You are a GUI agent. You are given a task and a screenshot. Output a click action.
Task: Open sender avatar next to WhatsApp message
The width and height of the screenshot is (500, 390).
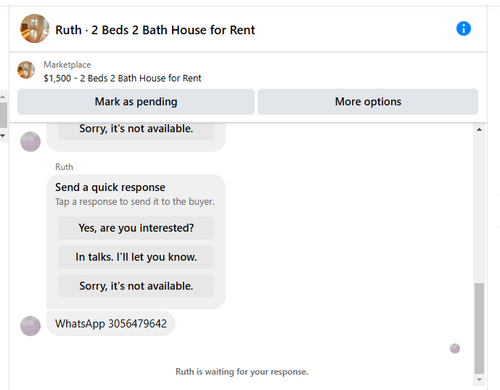coord(31,326)
